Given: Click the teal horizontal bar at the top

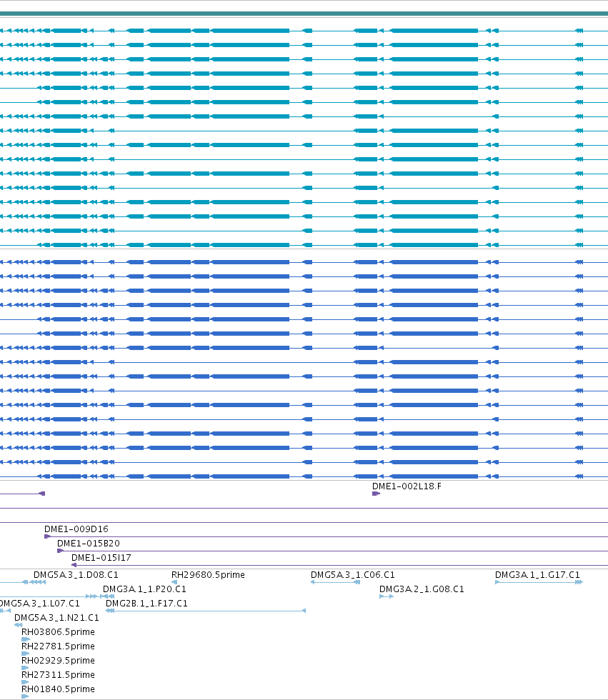Looking at the screenshot, I should click(x=304, y=14).
